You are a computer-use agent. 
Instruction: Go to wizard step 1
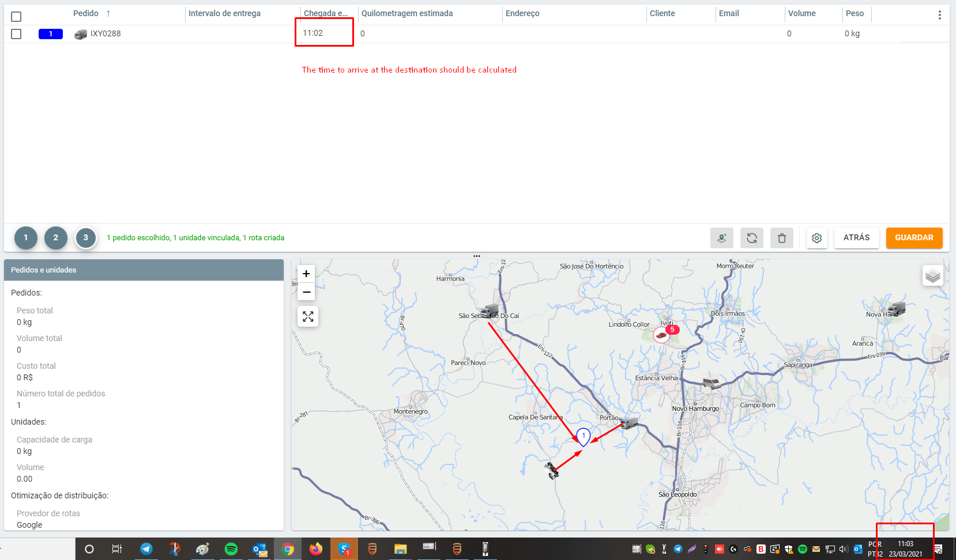coord(25,237)
